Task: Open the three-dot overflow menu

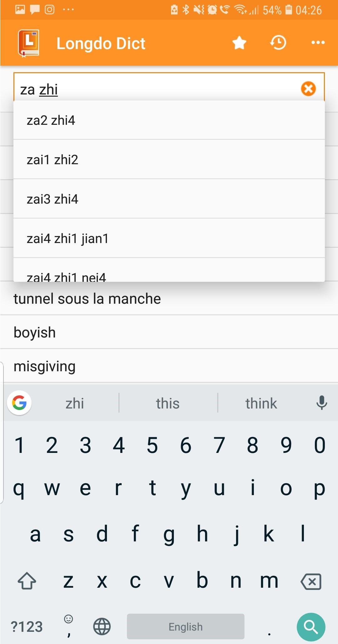Action: pos(318,43)
